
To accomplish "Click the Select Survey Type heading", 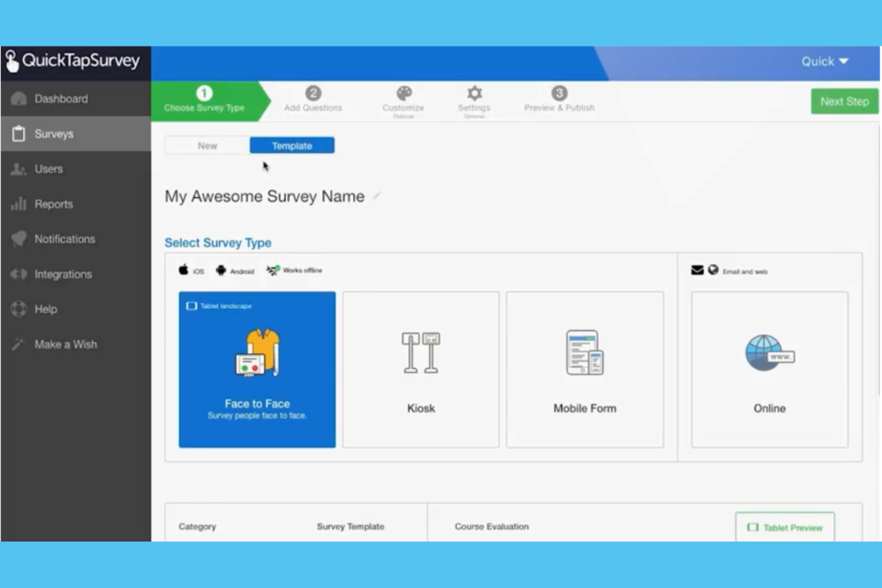I will pos(218,243).
